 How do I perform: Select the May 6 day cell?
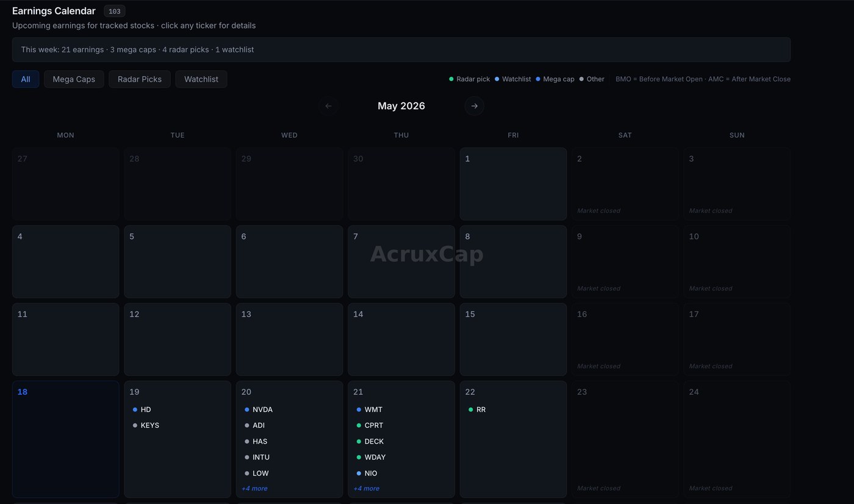pyautogui.click(x=289, y=262)
